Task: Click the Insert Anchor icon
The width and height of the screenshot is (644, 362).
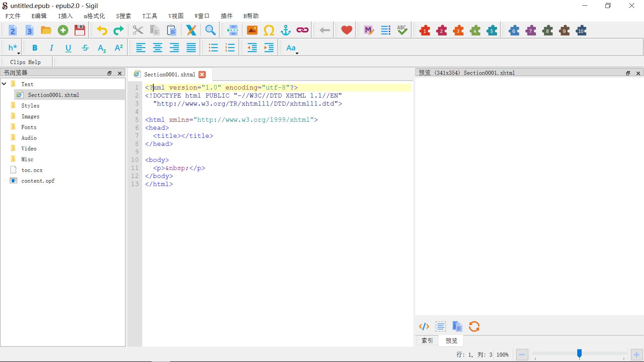Action: (285, 31)
